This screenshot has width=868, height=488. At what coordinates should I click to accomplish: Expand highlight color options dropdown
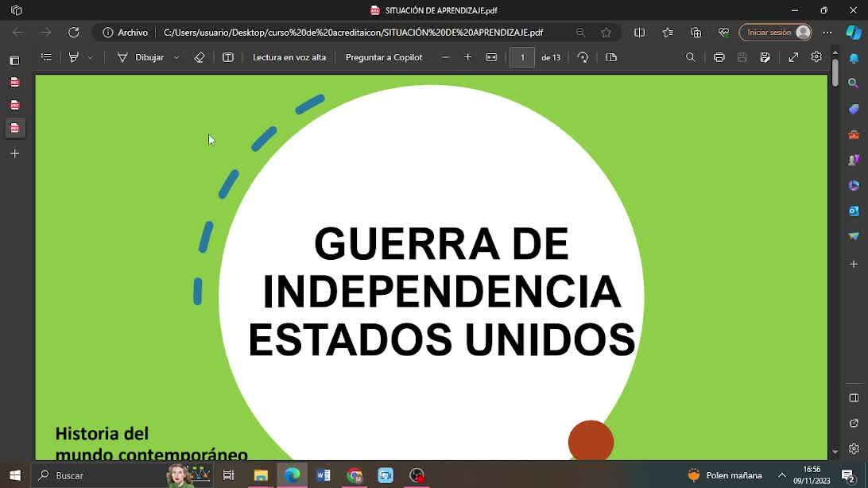[91, 57]
